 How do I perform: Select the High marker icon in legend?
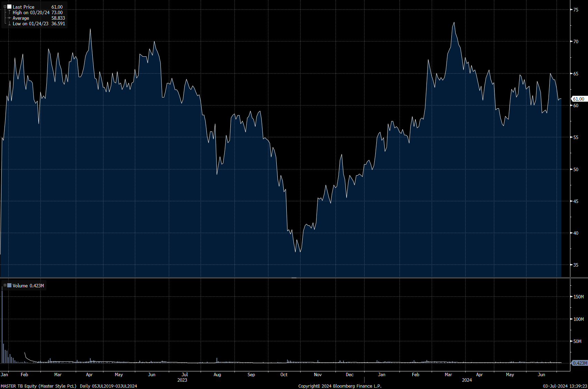click(x=9, y=12)
